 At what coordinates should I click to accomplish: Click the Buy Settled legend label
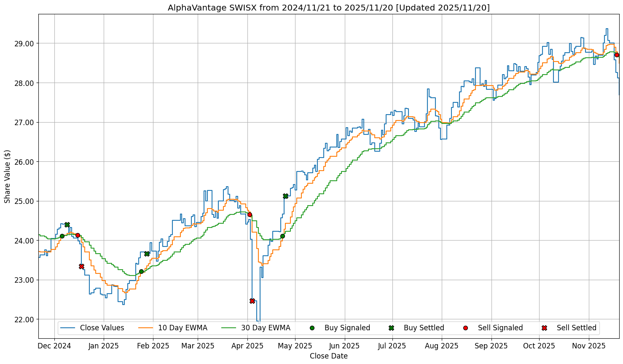(x=424, y=328)
